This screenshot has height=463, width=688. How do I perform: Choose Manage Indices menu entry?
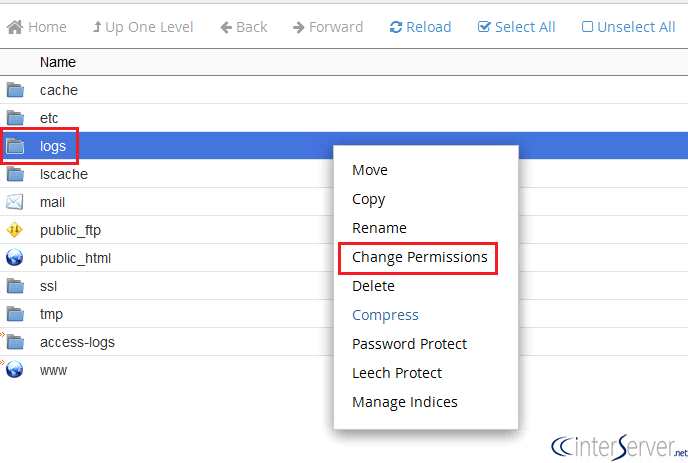tap(405, 402)
